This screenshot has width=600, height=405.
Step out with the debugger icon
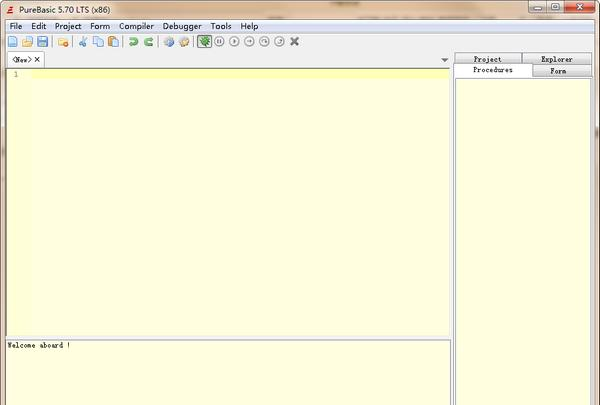tap(279, 41)
